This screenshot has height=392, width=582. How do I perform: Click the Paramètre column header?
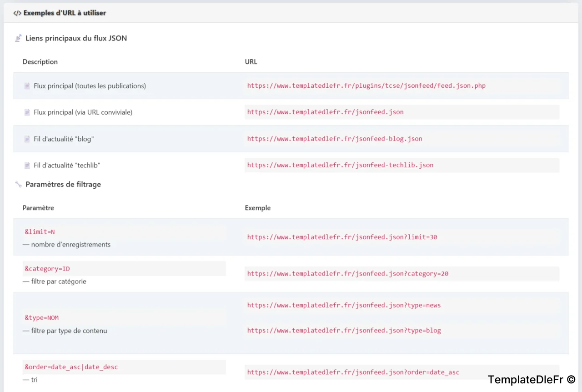click(38, 208)
